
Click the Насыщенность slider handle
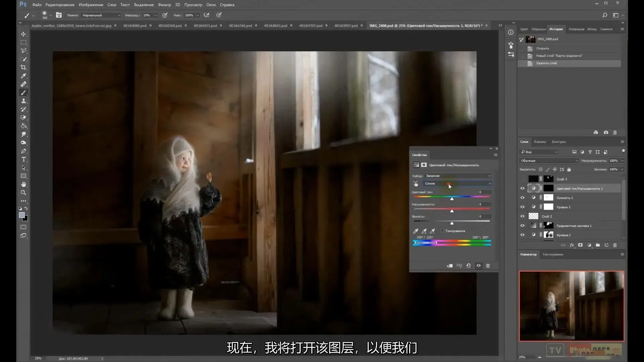452,211
